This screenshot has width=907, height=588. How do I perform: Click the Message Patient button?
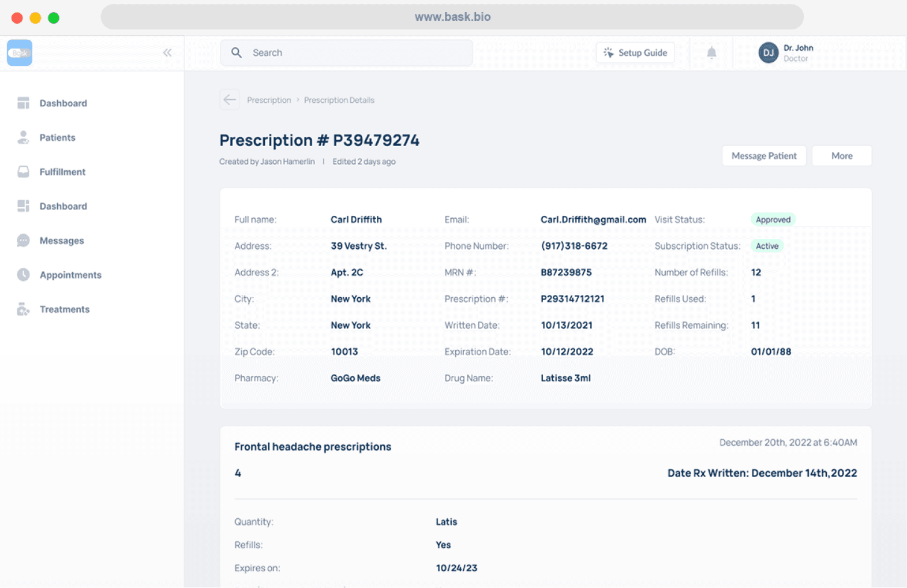[x=763, y=156]
